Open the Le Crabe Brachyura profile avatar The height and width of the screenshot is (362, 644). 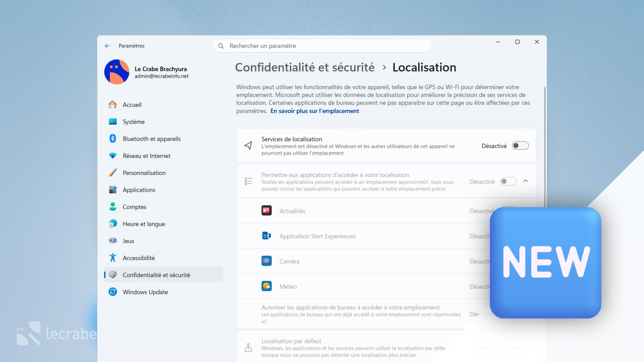tap(117, 72)
